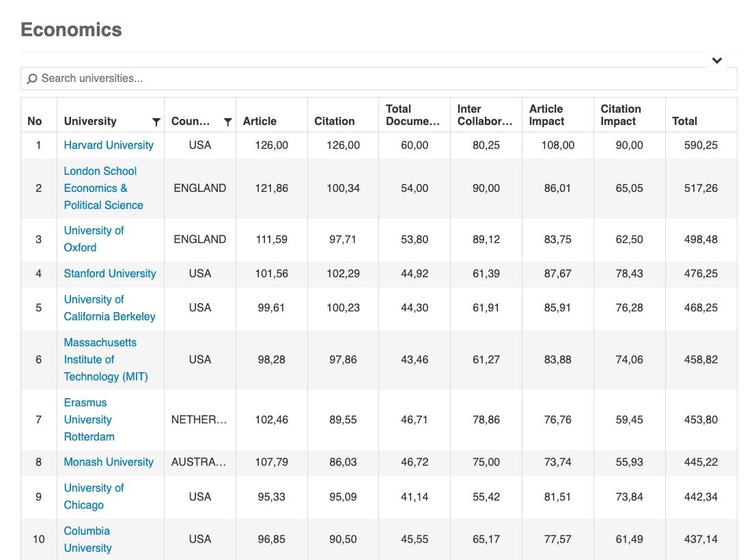Click the search magnifier icon
Viewport: 754px width, 560px height.
pos(32,79)
